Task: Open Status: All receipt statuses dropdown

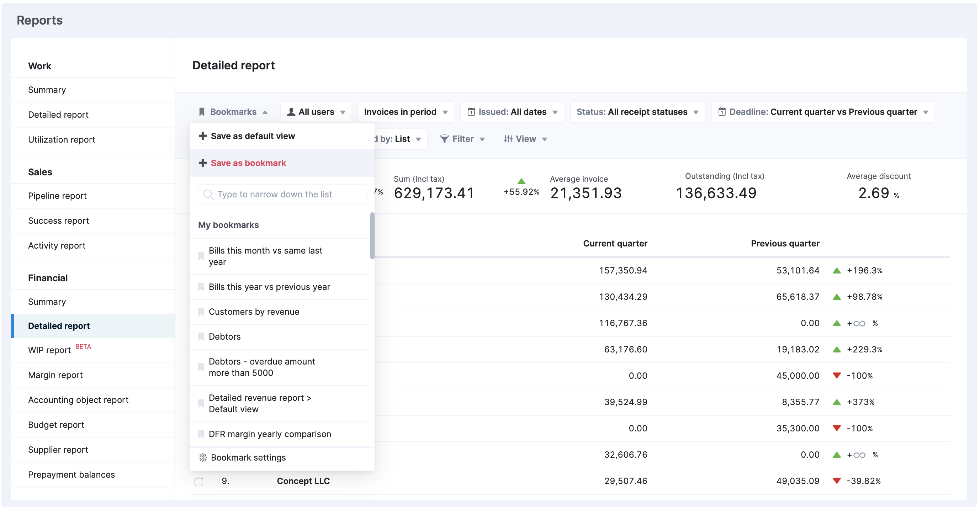Action: [x=637, y=112]
